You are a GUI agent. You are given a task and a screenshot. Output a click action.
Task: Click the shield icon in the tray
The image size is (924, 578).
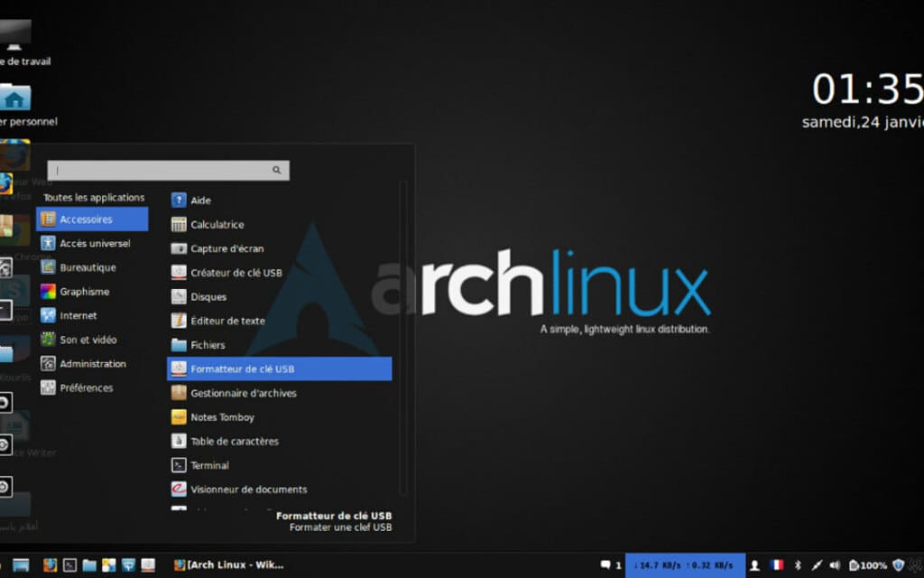[x=898, y=565]
